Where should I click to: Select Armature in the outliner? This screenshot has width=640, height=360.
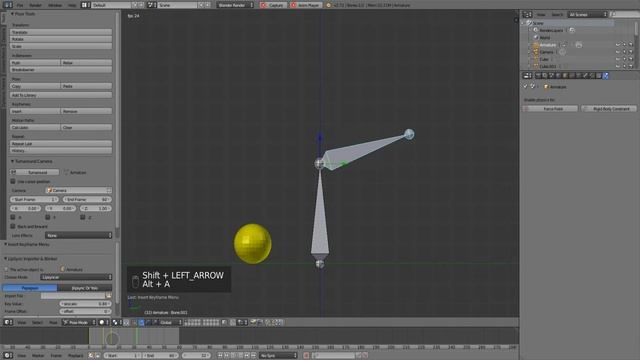click(548, 45)
